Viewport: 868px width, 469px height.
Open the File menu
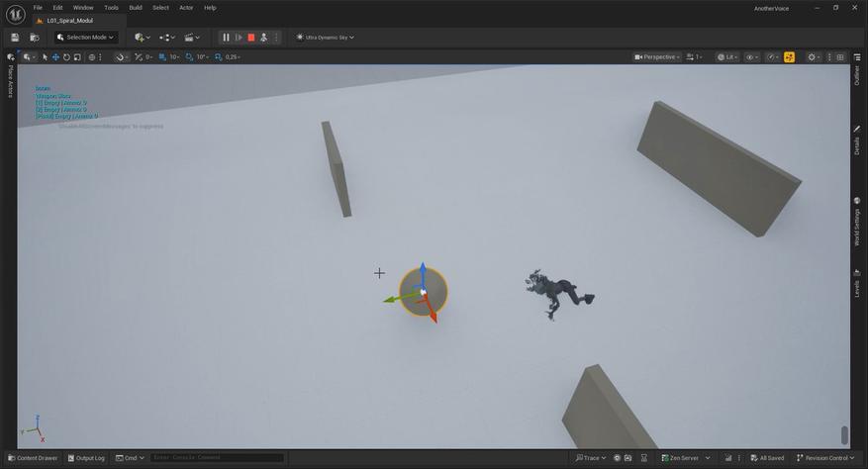coord(38,8)
